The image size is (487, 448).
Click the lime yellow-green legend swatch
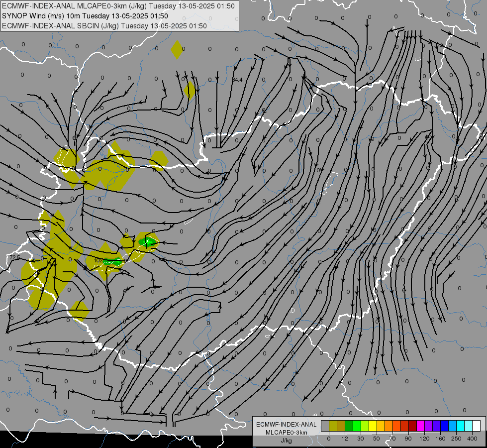365,426
